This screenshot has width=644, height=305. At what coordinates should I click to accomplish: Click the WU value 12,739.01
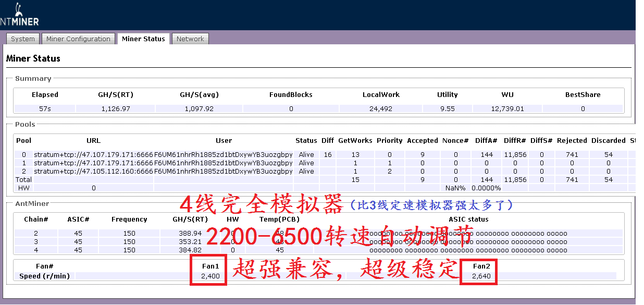[x=507, y=109]
